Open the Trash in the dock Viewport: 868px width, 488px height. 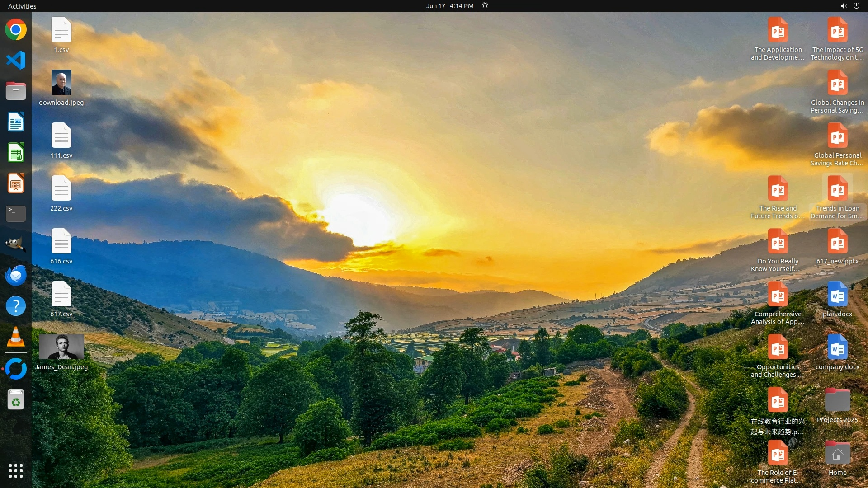coord(16,400)
